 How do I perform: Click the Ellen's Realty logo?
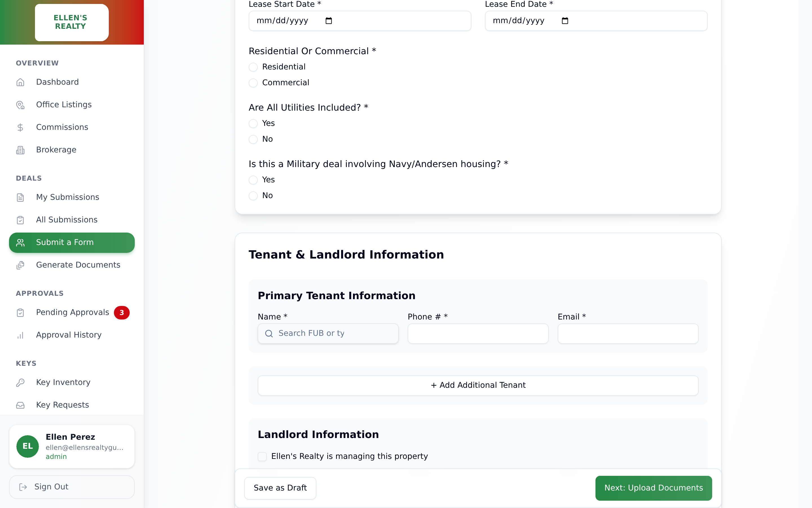(x=72, y=22)
